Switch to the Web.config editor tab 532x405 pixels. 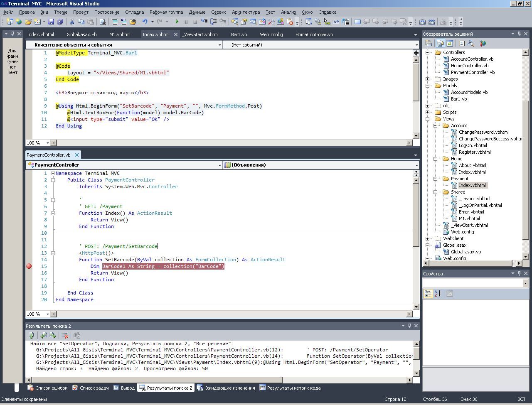pyautogui.click(x=271, y=34)
